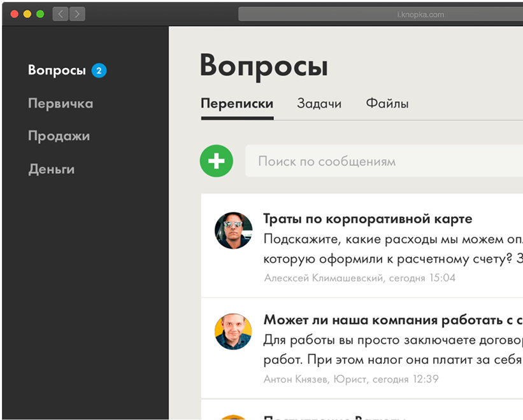Click the browser forward arrow button
523x420 pixels.
77,14
